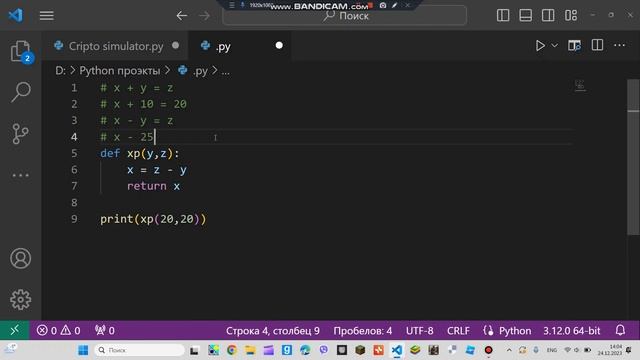Click the 'def xp(y,z):' line
The height and width of the screenshot is (360, 640).
tap(140, 153)
